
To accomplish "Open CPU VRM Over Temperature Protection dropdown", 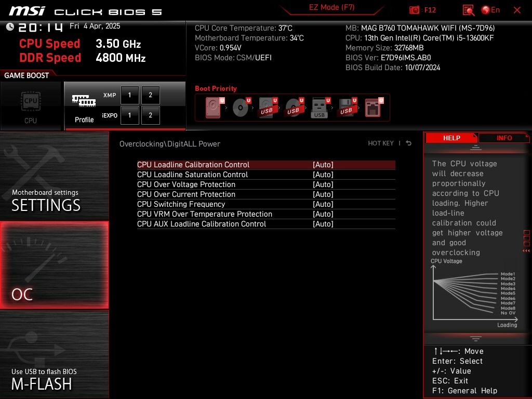I will [x=266, y=214].
